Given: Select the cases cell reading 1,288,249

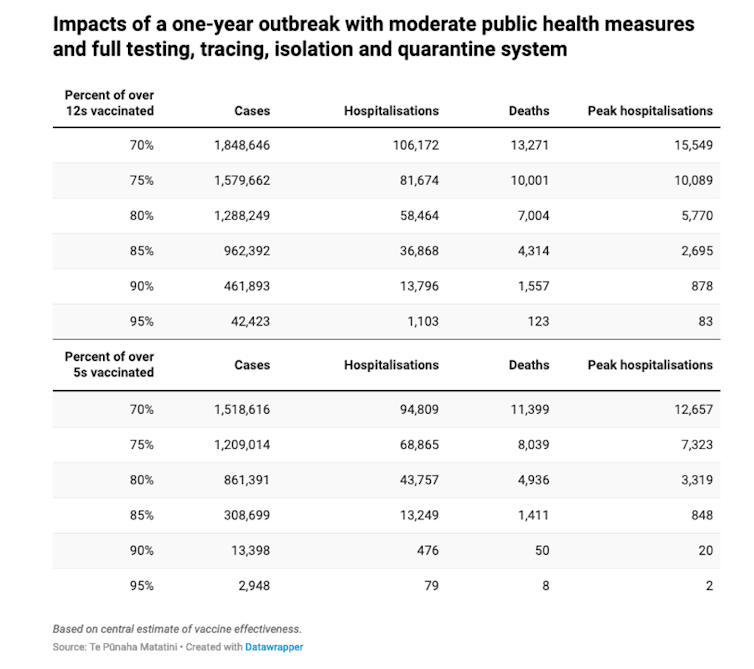Looking at the screenshot, I should click(x=241, y=215).
